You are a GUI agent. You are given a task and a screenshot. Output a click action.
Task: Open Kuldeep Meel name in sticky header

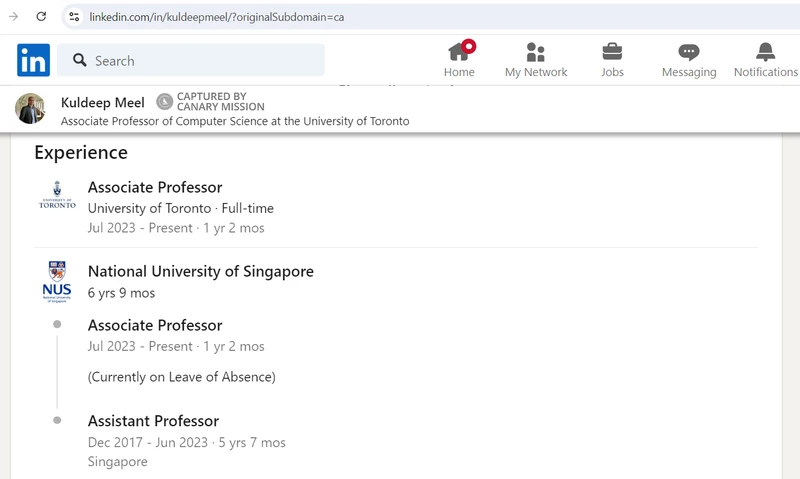(x=103, y=103)
